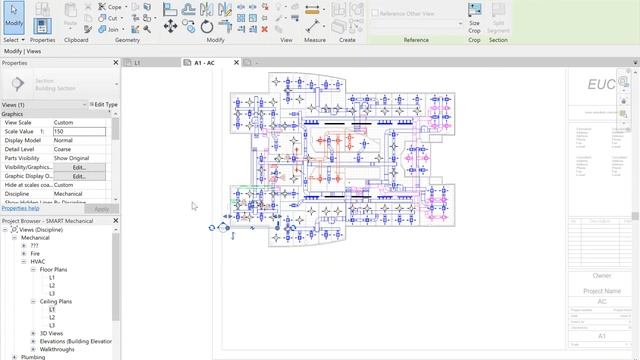
Task: Open ceiling plan L3 under Ceiling Plans
Action: 52,325
